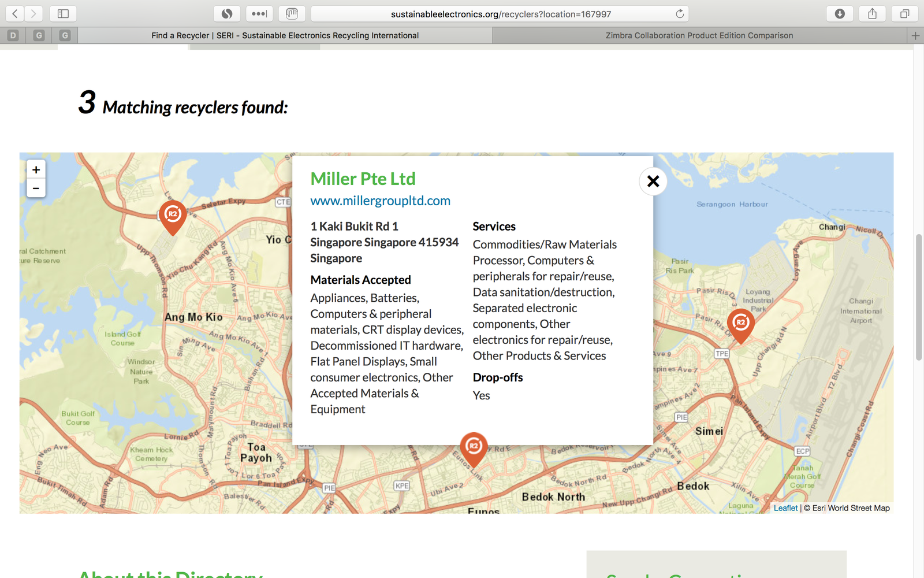Image resolution: width=924 pixels, height=578 pixels.
Task: Add a new tab with plus button
Action: (x=915, y=36)
